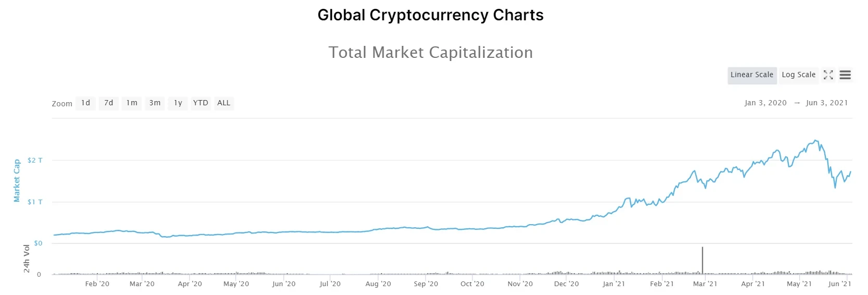The image size is (868, 295).
Task: Edit the start date Jan 3, 2020
Action: [x=765, y=103]
